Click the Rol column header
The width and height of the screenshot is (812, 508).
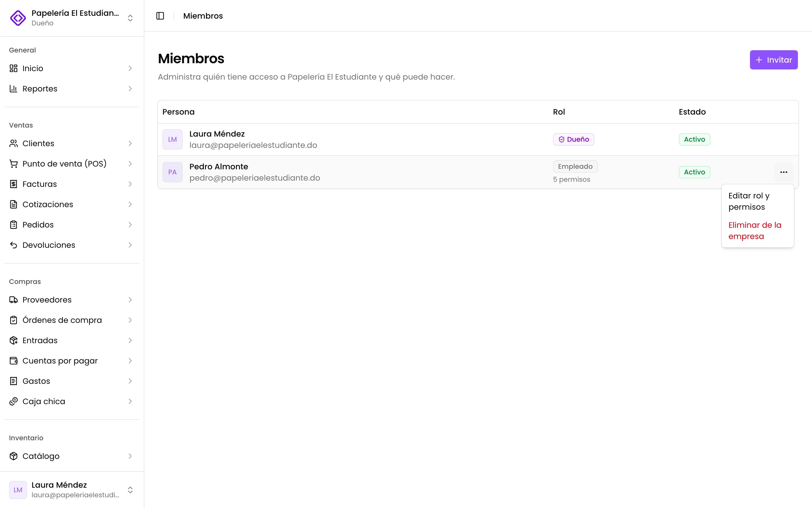click(x=559, y=112)
